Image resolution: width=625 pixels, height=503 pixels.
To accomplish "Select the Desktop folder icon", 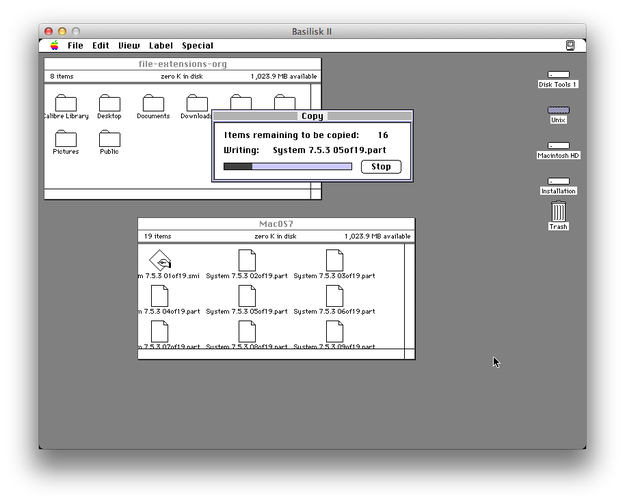I will pyautogui.click(x=110, y=103).
